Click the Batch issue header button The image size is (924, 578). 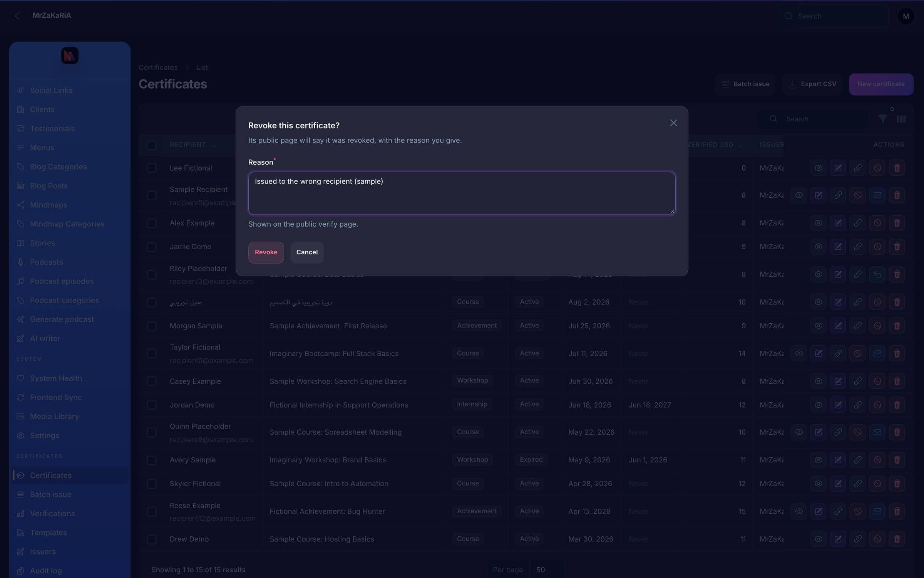pos(745,84)
